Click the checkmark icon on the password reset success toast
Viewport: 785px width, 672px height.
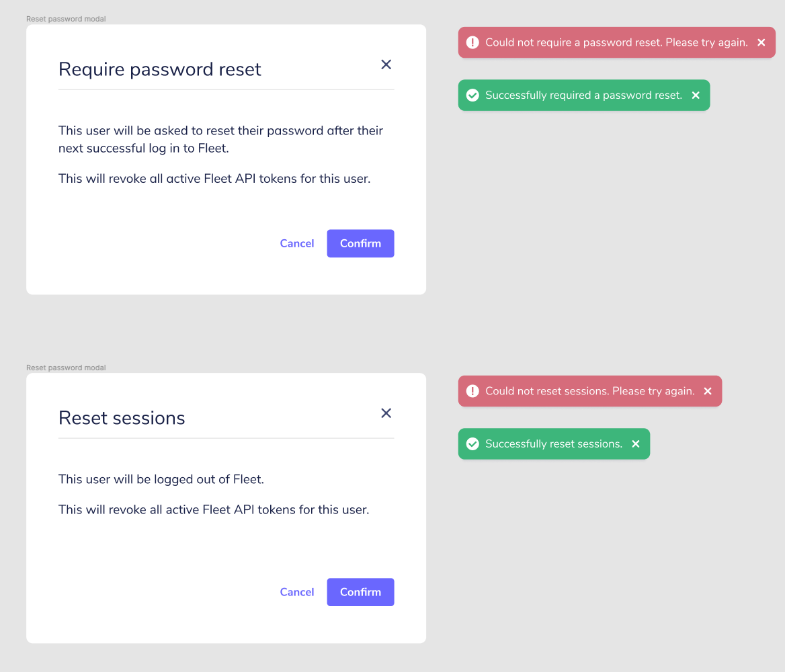click(x=472, y=95)
